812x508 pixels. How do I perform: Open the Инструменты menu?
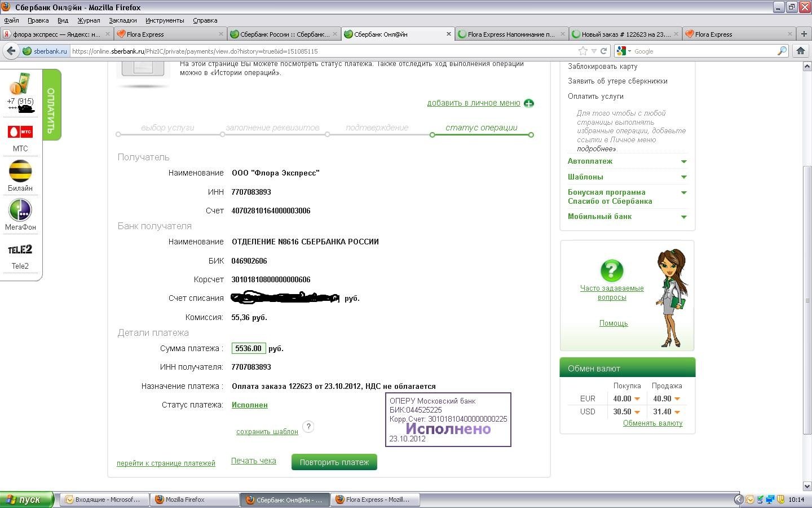pyautogui.click(x=165, y=20)
